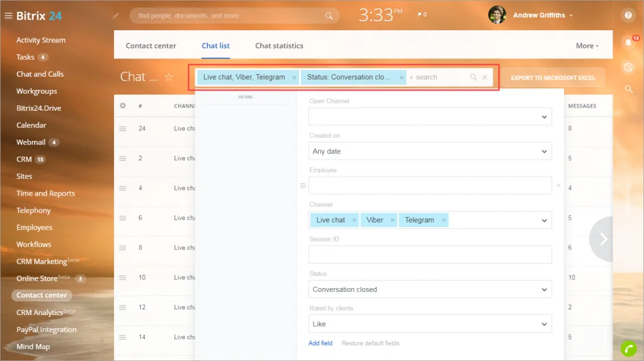This screenshot has width=644, height=361.
Task: Open Activity Stream in sidebar
Action: coord(41,40)
